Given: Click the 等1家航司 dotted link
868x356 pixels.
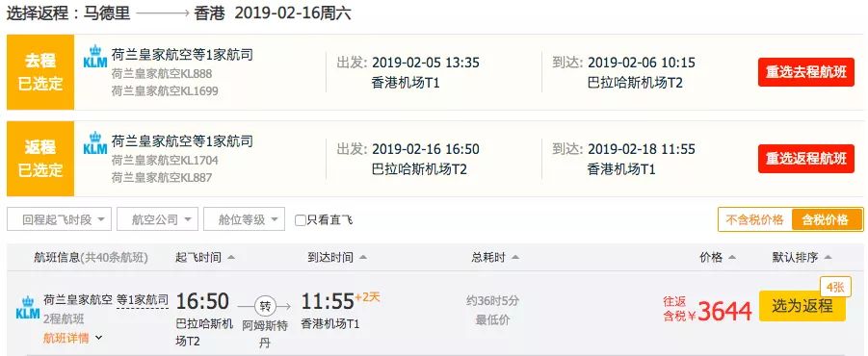Looking at the screenshot, I should click(x=143, y=301).
